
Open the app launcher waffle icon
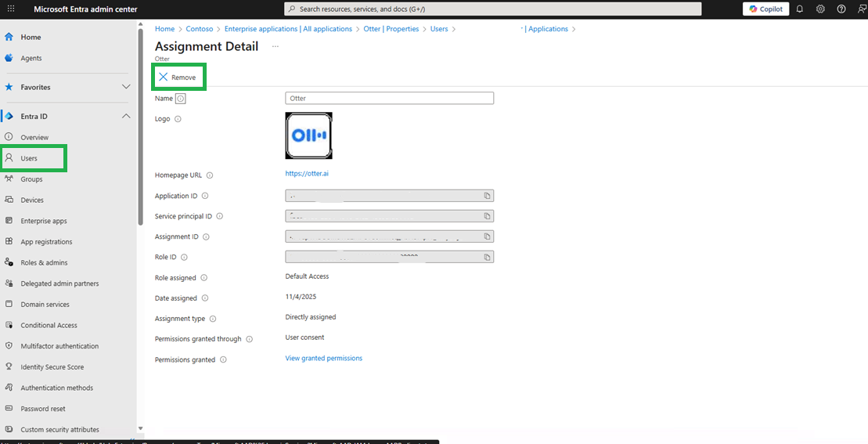[x=11, y=9]
